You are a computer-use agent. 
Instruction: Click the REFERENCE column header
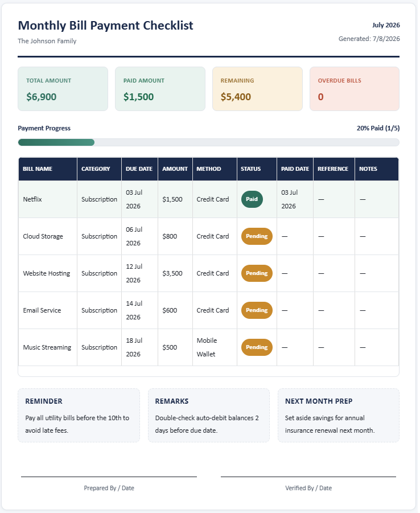coord(334,169)
